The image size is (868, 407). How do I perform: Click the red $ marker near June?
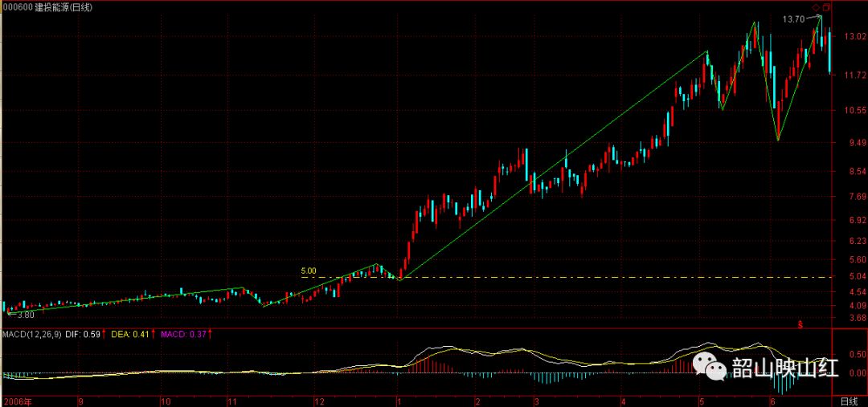(x=799, y=323)
